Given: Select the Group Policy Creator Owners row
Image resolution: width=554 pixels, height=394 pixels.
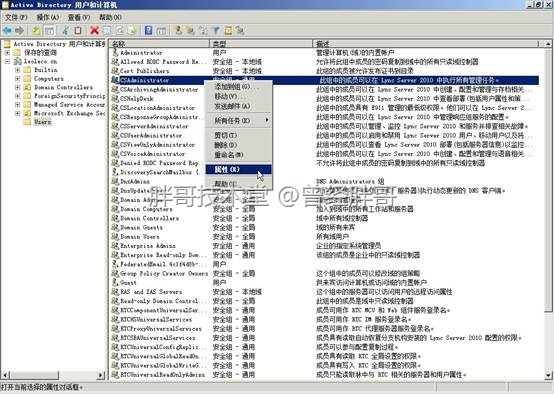Looking at the screenshot, I should click(x=325, y=274).
